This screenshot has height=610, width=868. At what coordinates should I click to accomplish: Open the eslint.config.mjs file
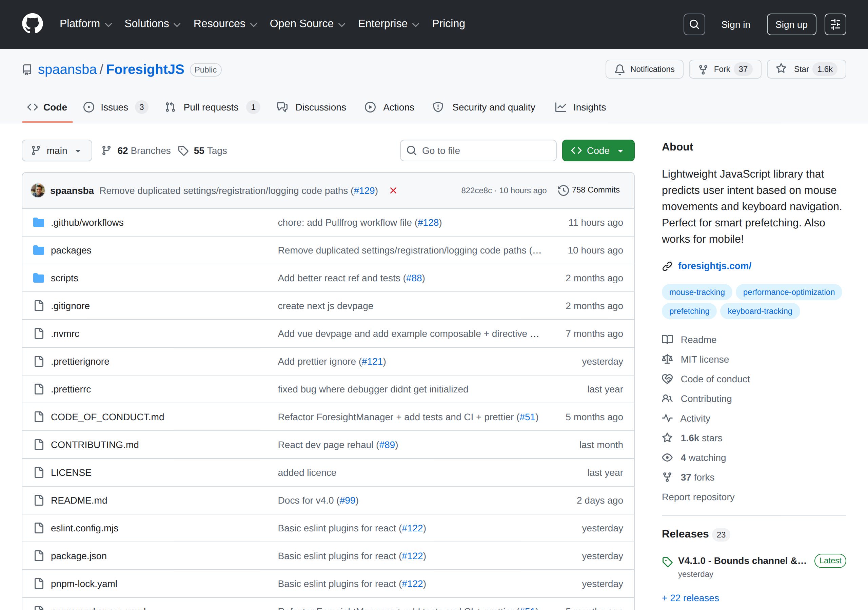coord(85,528)
